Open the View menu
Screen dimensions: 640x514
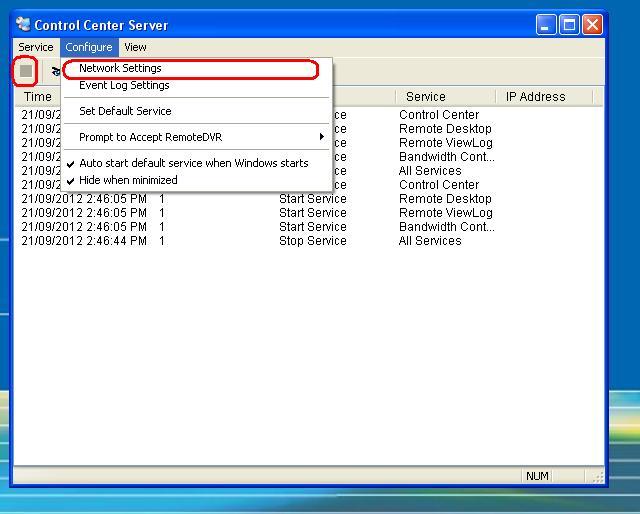135,47
